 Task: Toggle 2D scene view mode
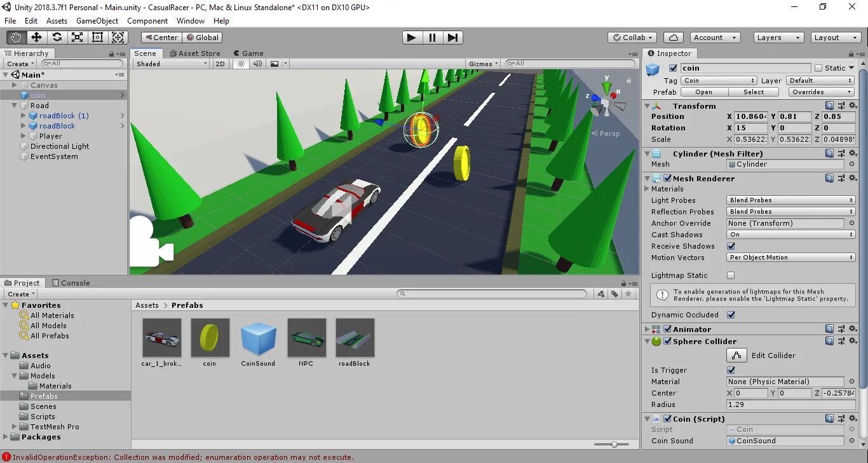[x=220, y=64]
